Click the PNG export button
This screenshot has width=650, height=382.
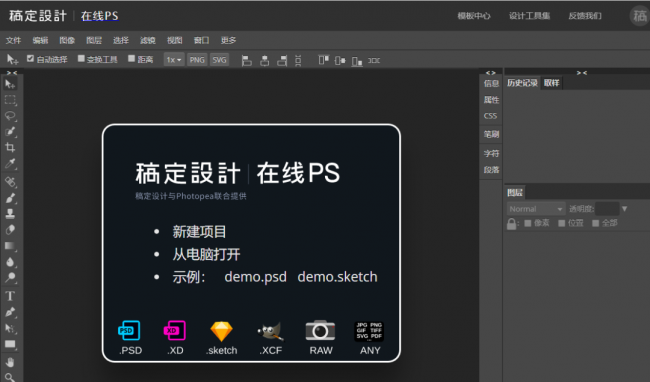coord(197,60)
